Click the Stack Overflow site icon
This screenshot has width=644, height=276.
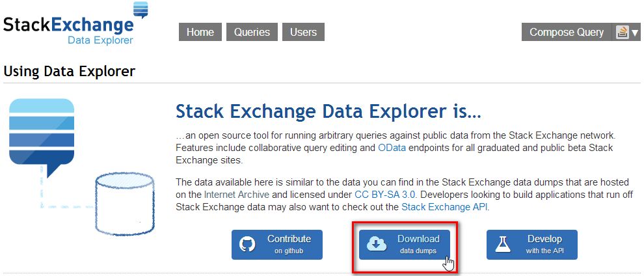coord(622,32)
